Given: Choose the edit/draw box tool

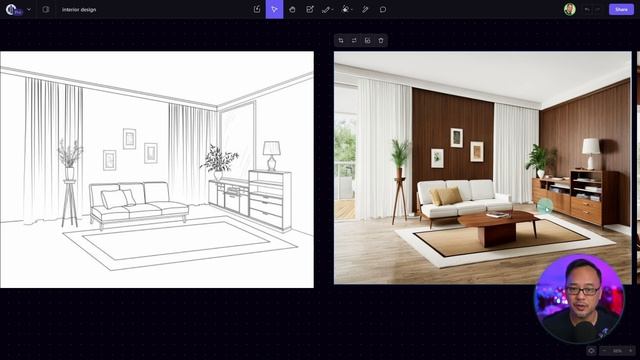Looking at the screenshot, I should pyautogui.click(x=310, y=9).
